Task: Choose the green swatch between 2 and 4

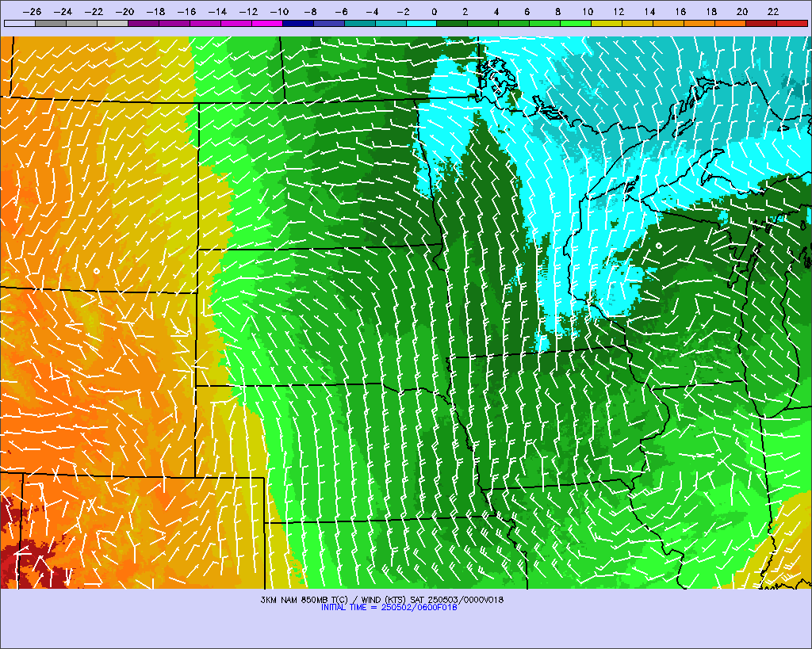Action: tap(483, 23)
